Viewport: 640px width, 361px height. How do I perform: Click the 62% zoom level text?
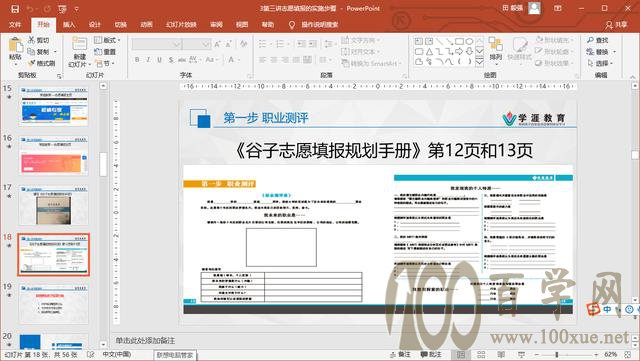(x=611, y=354)
